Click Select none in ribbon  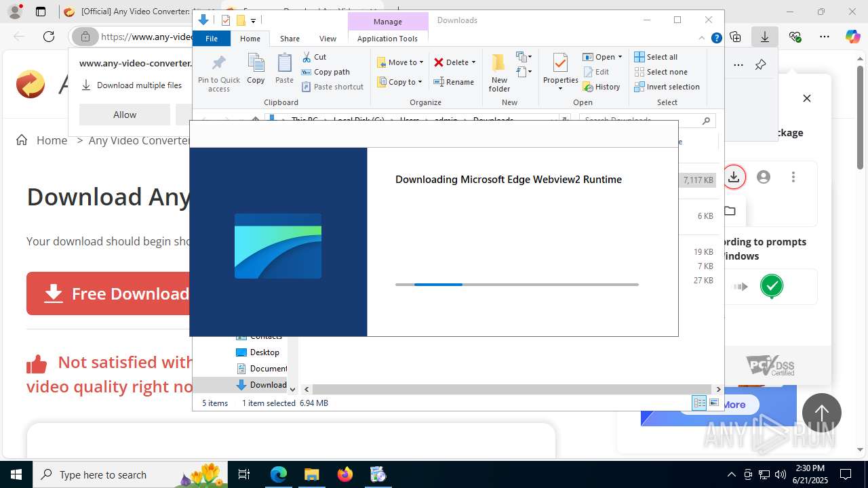[x=660, y=72]
